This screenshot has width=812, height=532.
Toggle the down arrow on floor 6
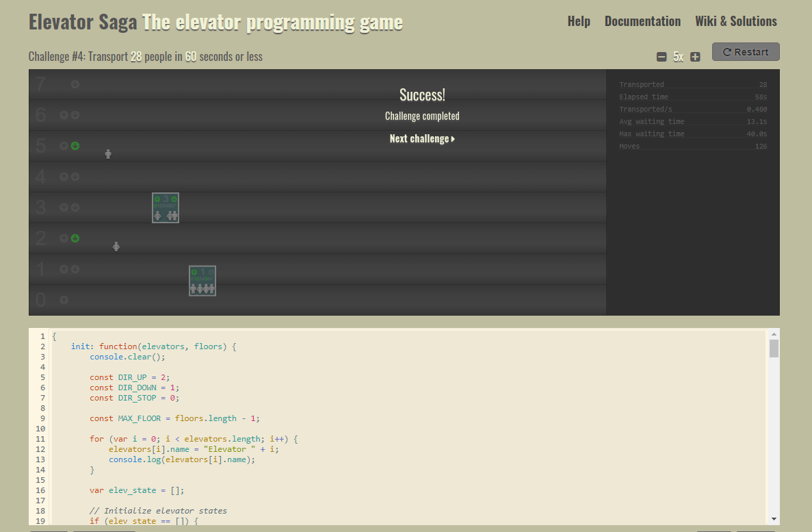[x=75, y=115]
